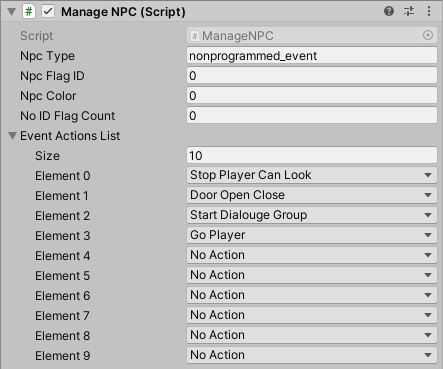Image resolution: width=443 pixels, height=369 pixels.
Task: Click the Element 4 label
Action: [63, 256]
